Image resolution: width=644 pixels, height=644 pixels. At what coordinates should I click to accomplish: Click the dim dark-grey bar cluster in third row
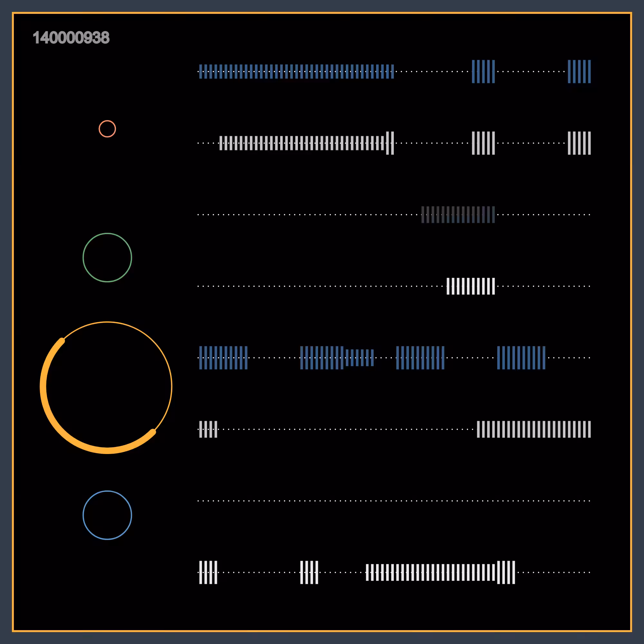[458, 215]
